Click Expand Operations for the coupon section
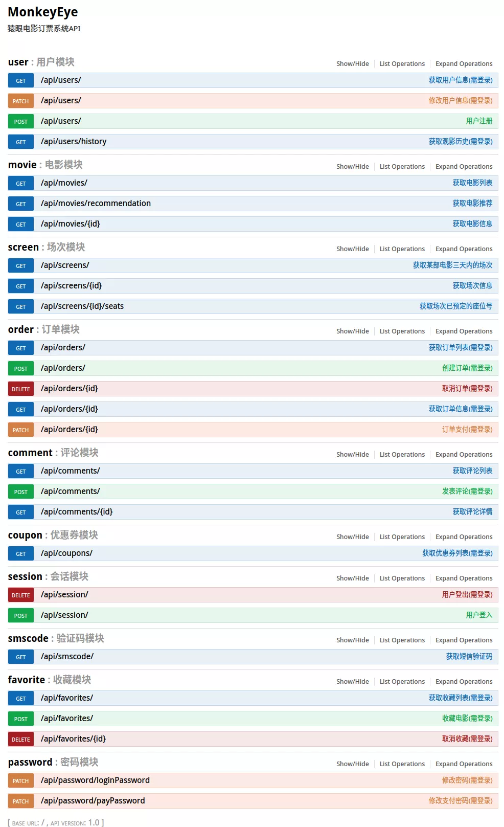Image resolution: width=504 pixels, height=827 pixels. point(464,537)
